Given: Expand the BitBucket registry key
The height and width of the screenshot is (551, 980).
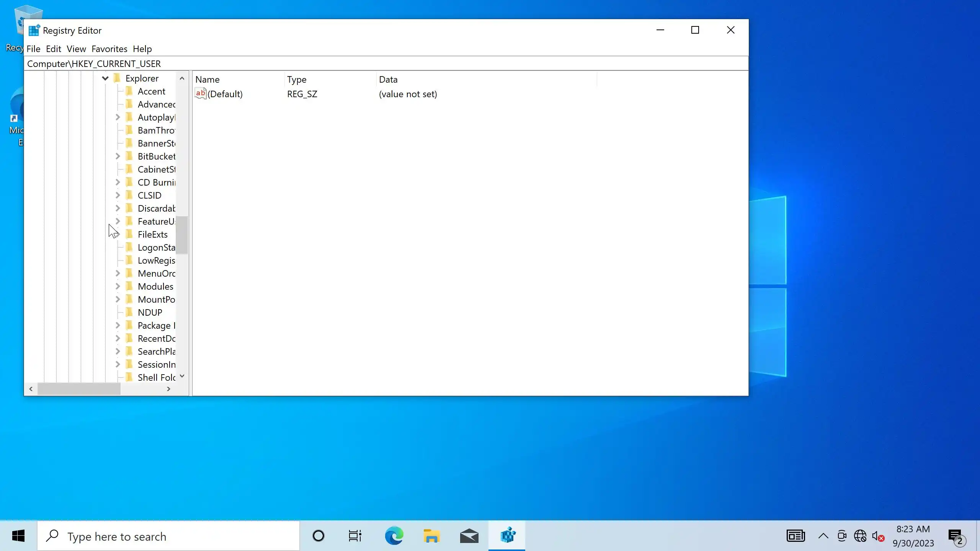Looking at the screenshot, I should 118,156.
